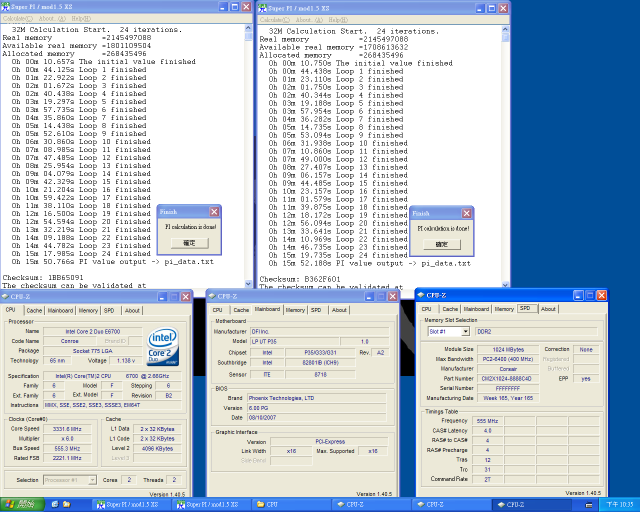Image resolution: width=640 pixels, height=512 pixels.
Task: Open Mainboard tab in SPD CPU-Z window
Action: coord(476,309)
